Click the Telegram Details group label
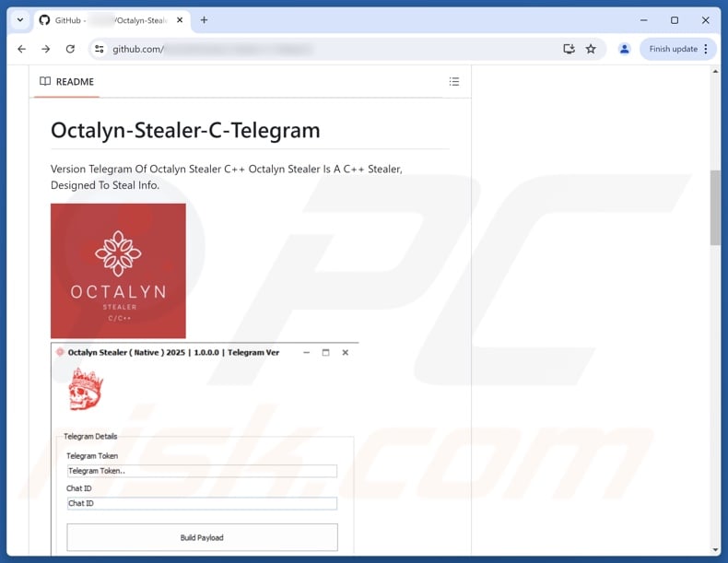728x563 pixels. coord(90,436)
